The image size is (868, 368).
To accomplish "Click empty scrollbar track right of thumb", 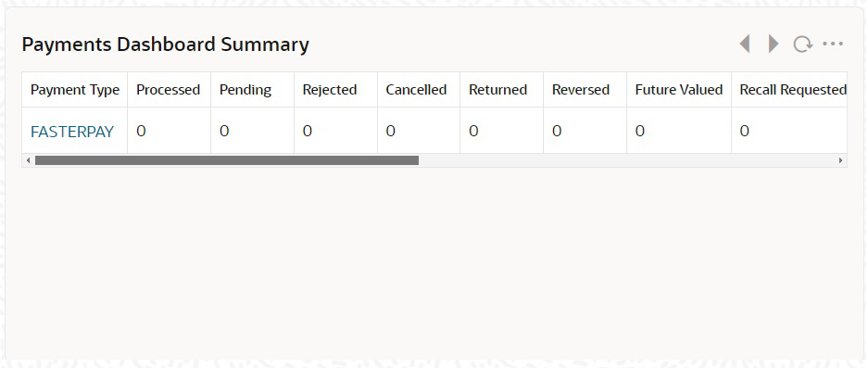I will [x=627, y=160].
